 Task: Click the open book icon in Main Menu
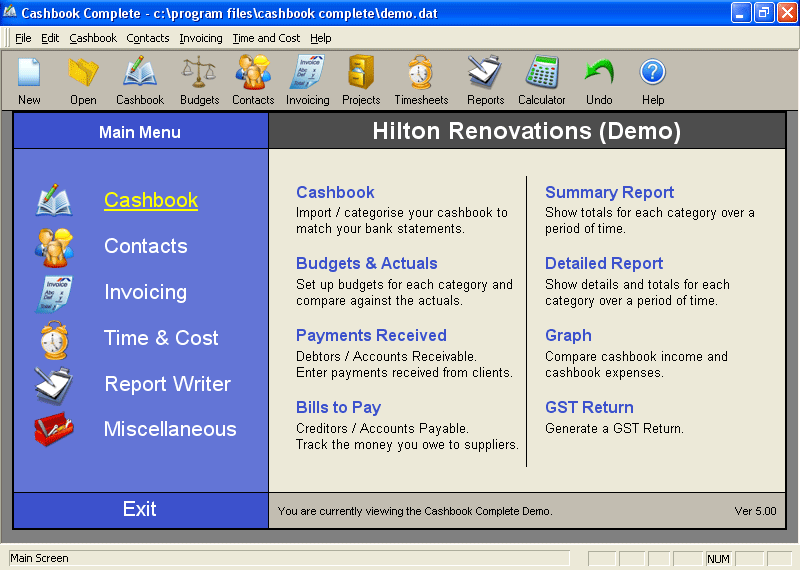tap(54, 200)
